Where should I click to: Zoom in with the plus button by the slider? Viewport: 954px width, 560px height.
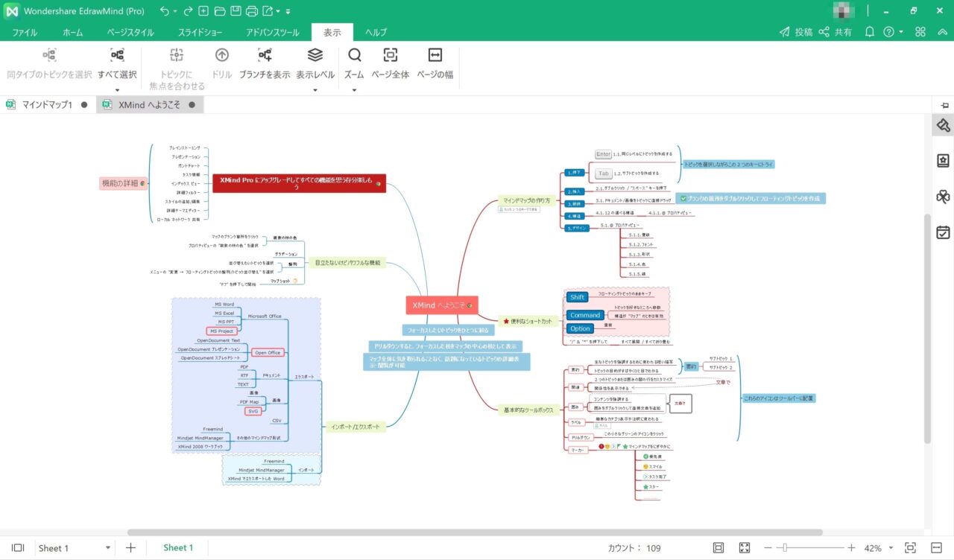852,548
